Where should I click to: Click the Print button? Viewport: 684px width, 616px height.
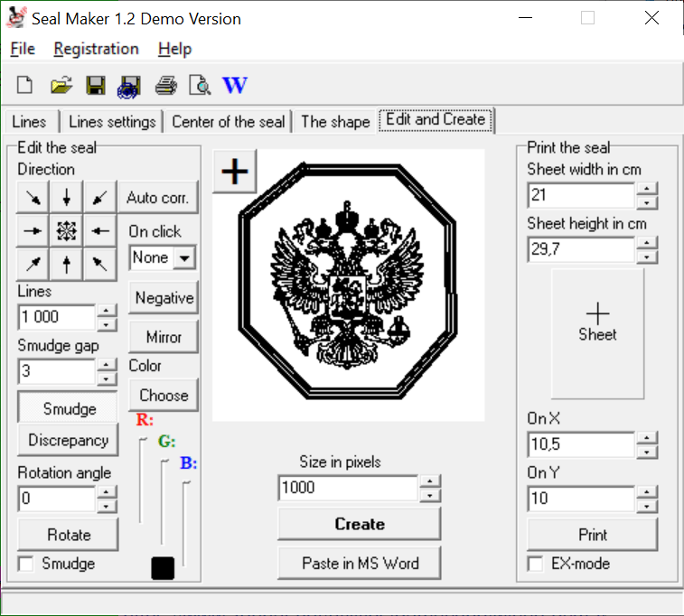593,535
